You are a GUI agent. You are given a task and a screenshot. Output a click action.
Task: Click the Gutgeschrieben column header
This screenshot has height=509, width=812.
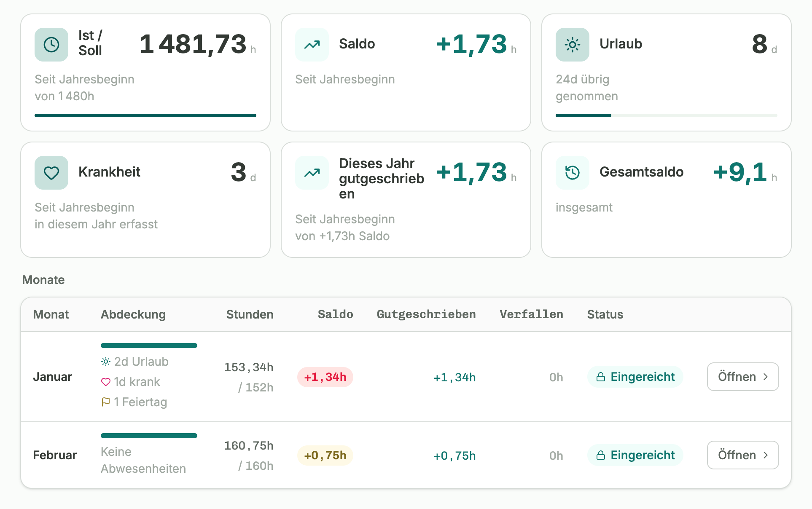pos(426,314)
